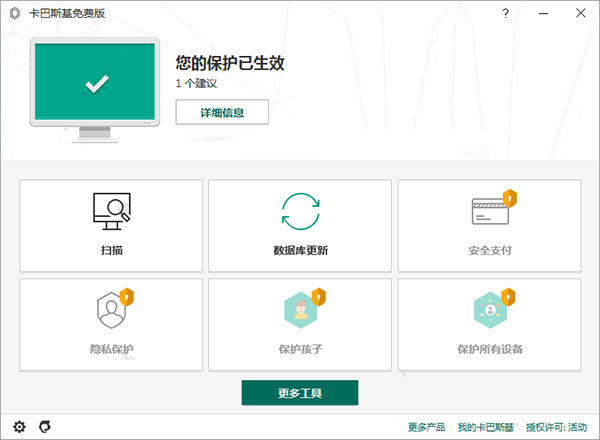This screenshot has height=440, width=600.
Task: Click the protect kids child avatar icon
Action: [300, 310]
